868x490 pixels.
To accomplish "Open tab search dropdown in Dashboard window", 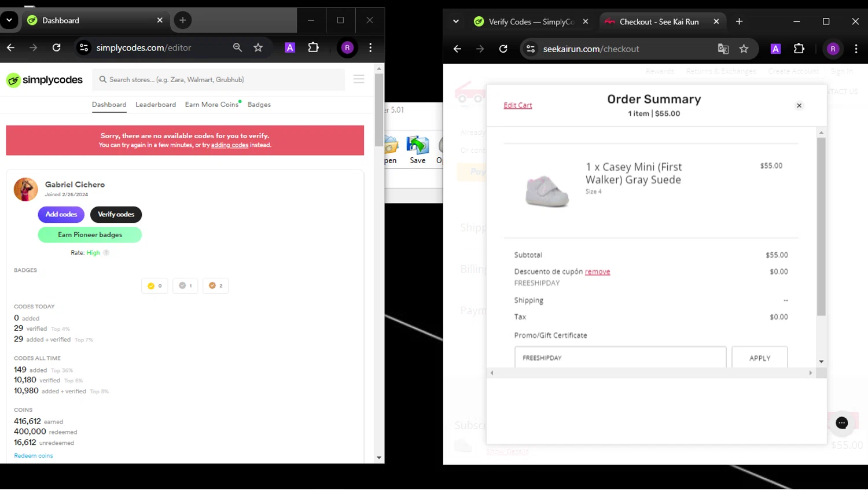I will (9, 20).
